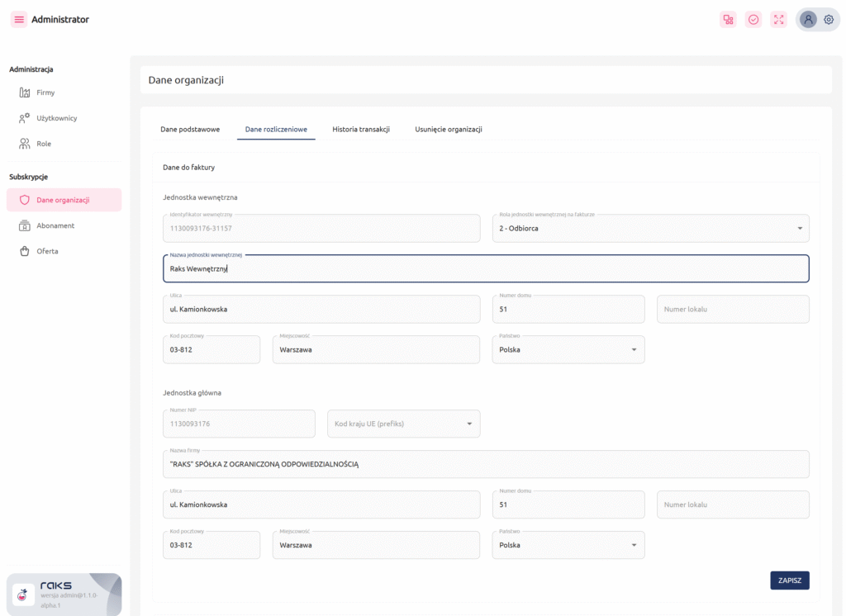Open the Usunięcie organizacji tab
The image size is (846, 616).
448,130
